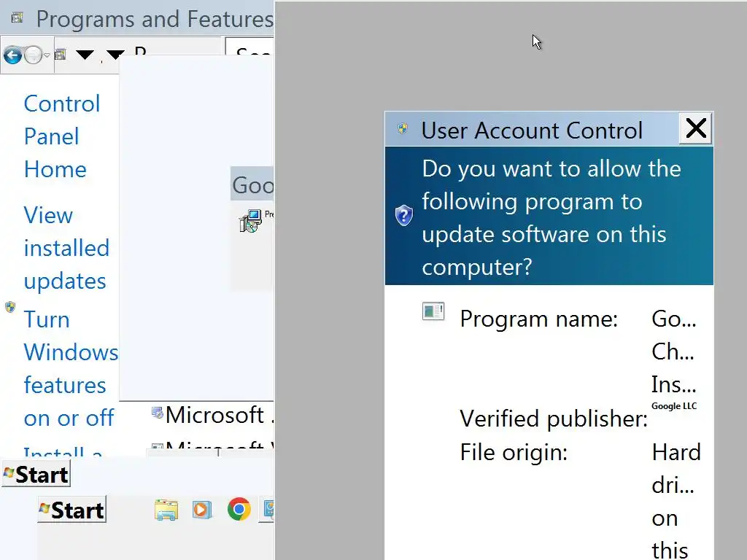Click the greyed forward navigation arrow
The height and width of the screenshot is (560, 747).
click(33, 55)
